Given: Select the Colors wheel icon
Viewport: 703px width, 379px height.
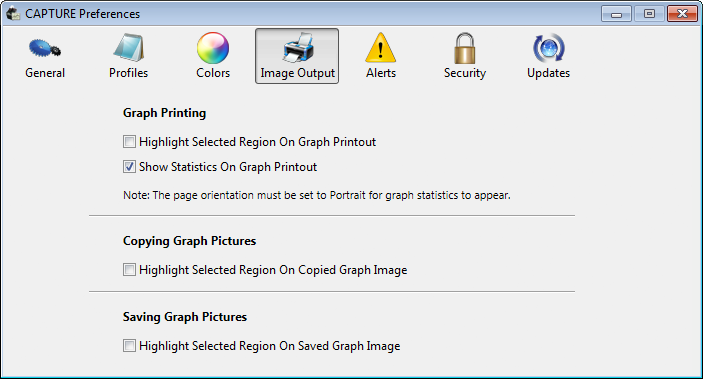Looking at the screenshot, I should 213,48.
